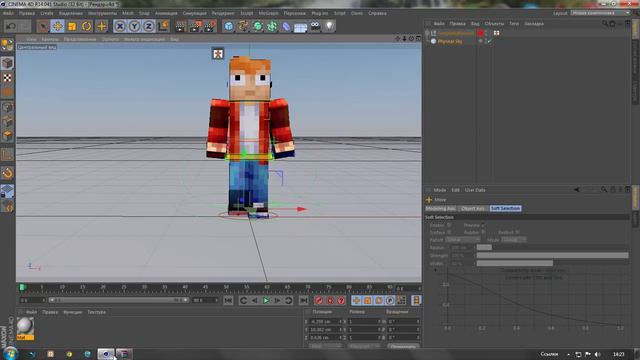Activate the Rotate tool

[x=87, y=27]
